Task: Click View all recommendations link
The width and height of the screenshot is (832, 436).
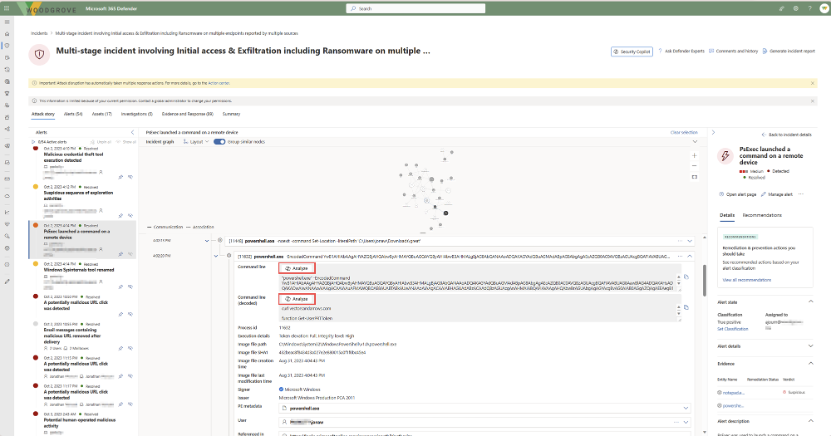Action: click(747, 280)
